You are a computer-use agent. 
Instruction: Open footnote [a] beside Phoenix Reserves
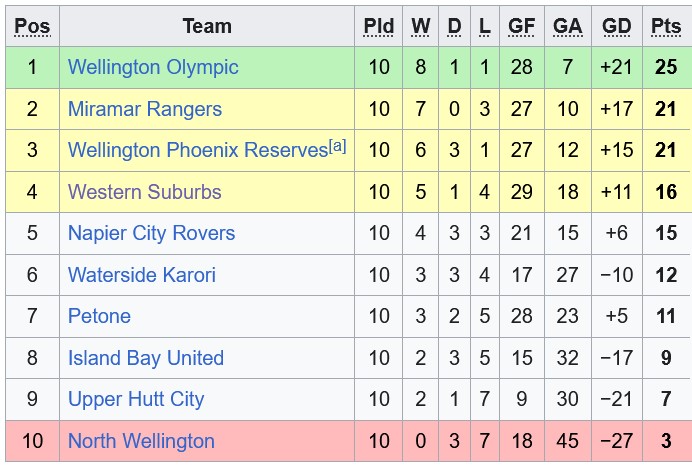pyautogui.click(x=337, y=146)
